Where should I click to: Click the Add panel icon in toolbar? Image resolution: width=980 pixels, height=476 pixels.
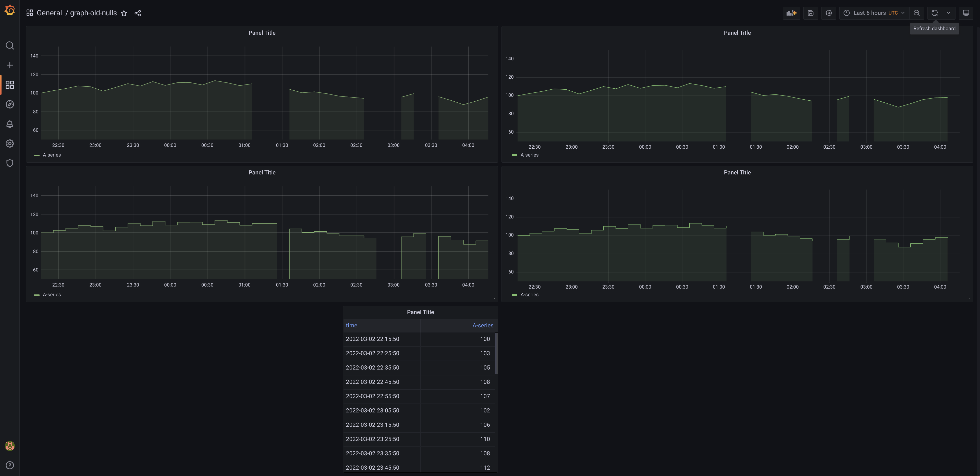click(791, 13)
